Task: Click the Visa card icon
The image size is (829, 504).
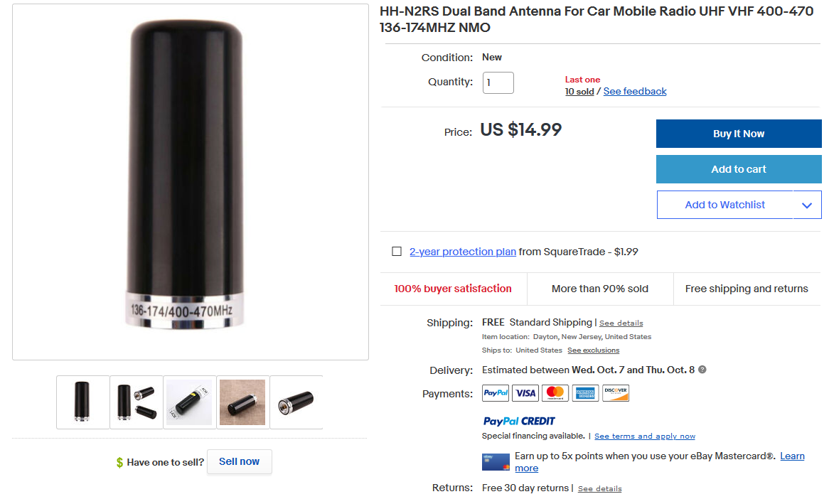Action: (525, 393)
